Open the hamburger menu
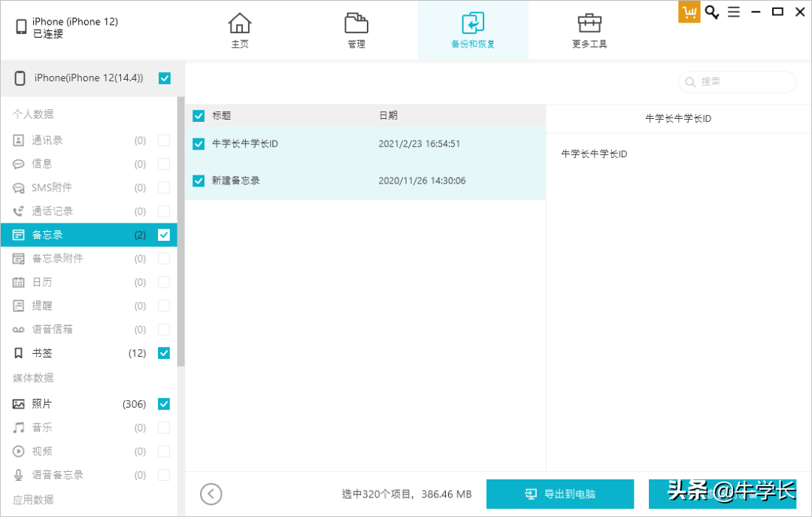 pos(734,12)
